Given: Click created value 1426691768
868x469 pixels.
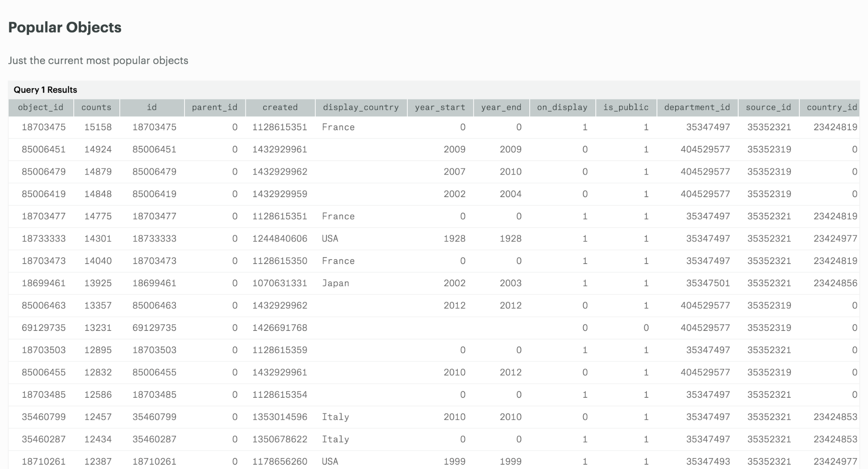Looking at the screenshot, I should [x=280, y=328].
